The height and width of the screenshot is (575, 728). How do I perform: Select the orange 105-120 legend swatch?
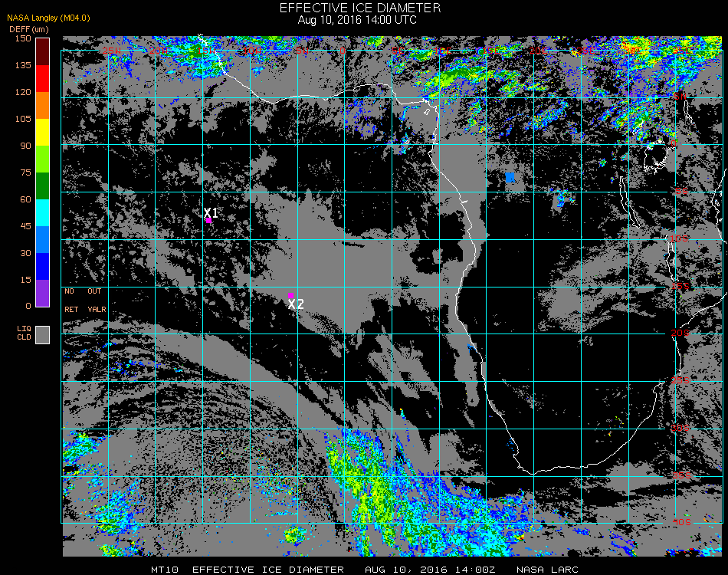coord(43,106)
